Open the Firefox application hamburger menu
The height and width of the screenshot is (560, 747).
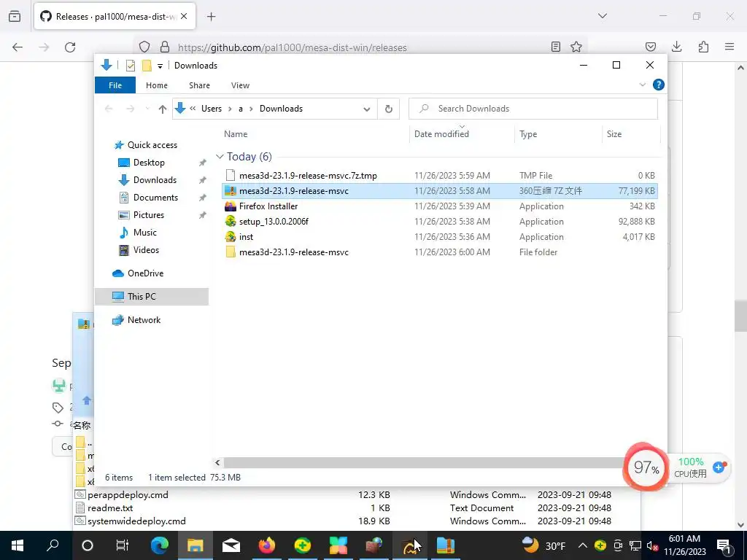pyautogui.click(x=729, y=47)
